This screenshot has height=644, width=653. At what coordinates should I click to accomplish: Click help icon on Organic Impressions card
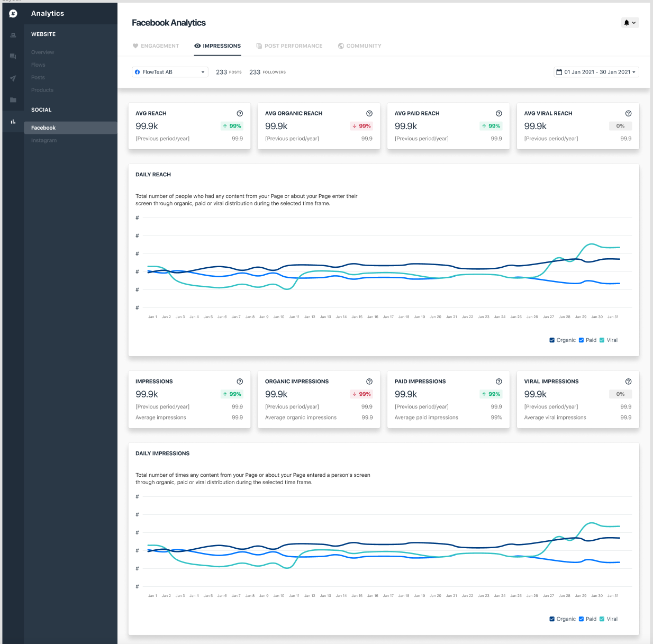(x=369, y=382)
